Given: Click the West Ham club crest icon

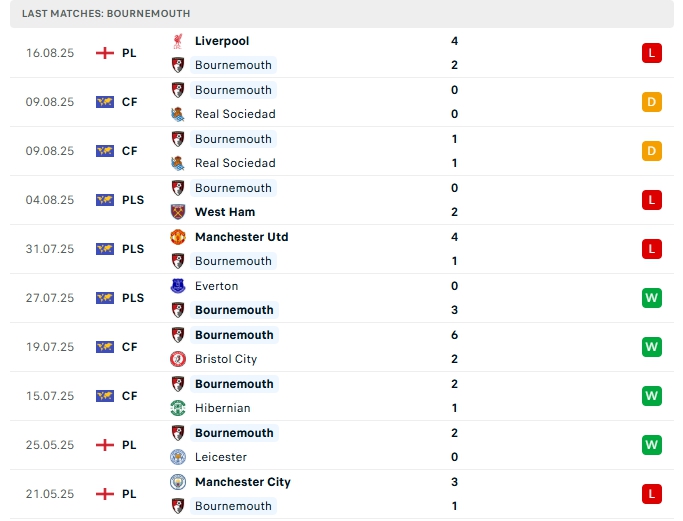Looking at the screenshot, I should [178, 212].
